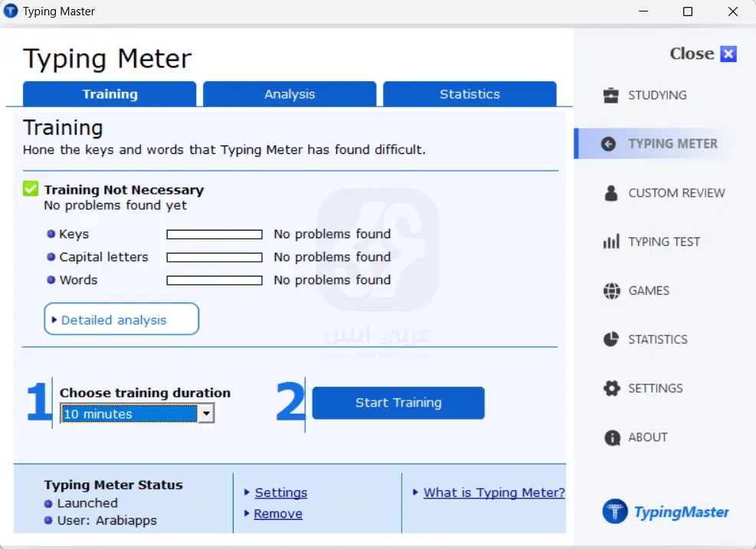The image size is (756, 549).
Task: Toggle the Training Not Necessary green checkbox
Action: point(31,189)
